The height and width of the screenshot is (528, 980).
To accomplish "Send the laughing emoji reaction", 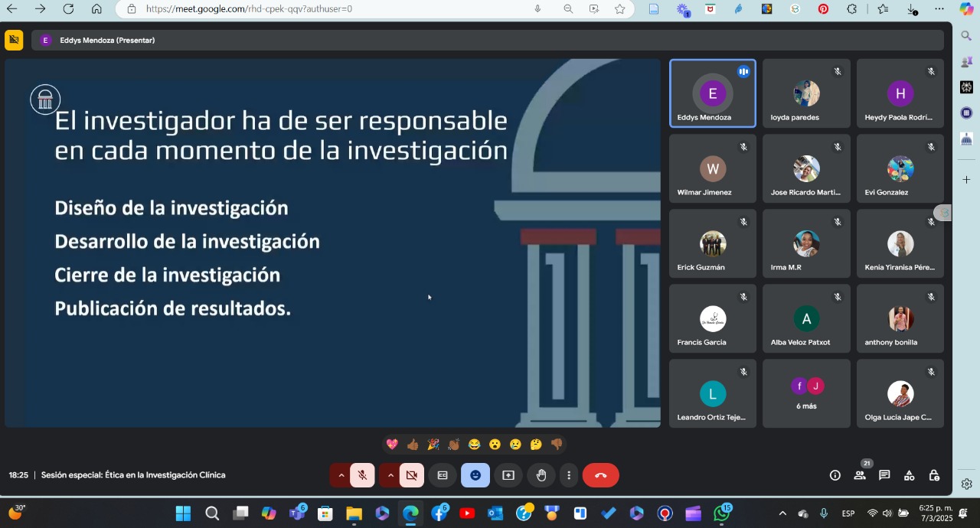I will point(474,445).
